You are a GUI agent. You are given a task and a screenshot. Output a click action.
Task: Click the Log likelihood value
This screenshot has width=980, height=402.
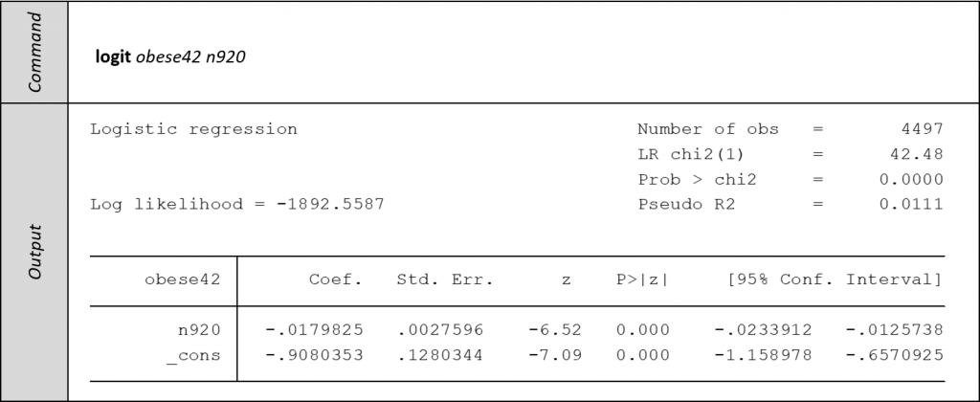click(330, 205)
